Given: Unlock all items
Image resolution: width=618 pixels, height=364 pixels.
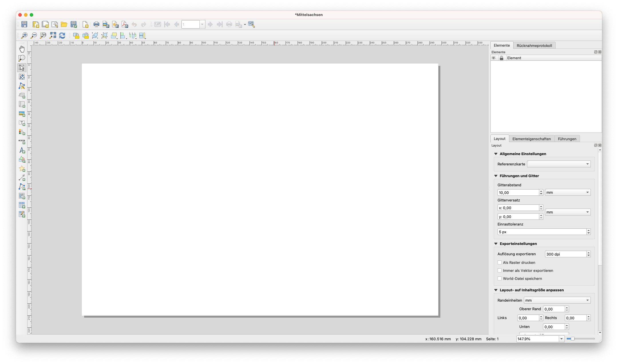Looking at the screenshot, I should click(86, 35).
